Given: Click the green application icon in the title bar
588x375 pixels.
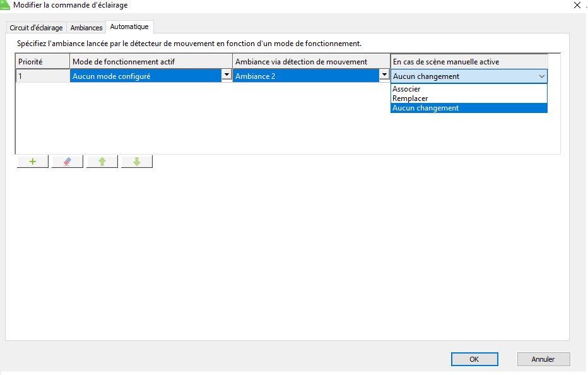Looking at the screenshot, I should (x=5, y=5).
